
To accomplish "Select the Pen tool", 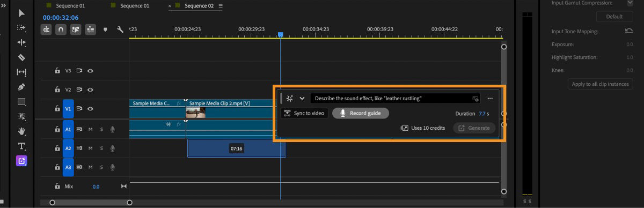I will coord(21,87).
